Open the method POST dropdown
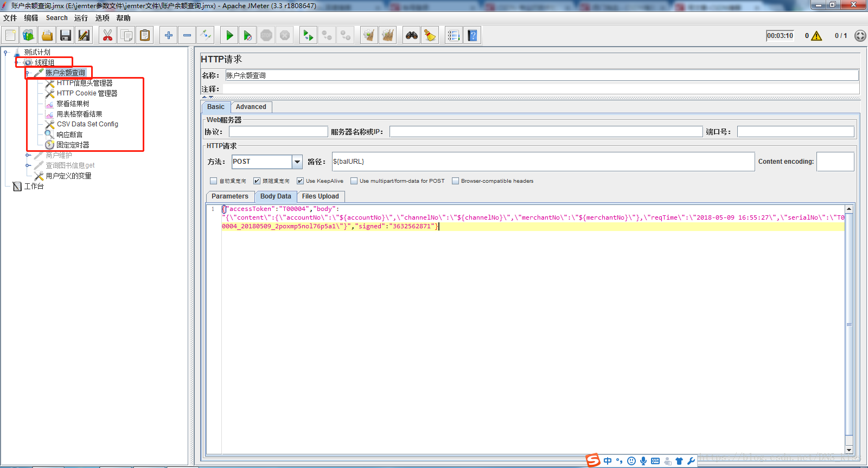This screenshot has width=868, height=468. tap(297, 162)
